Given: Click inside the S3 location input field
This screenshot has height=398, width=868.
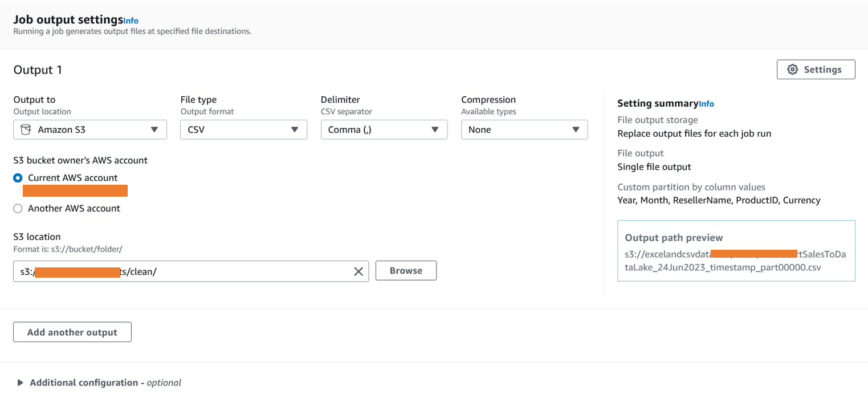Looking at the screenshot, I should pyautogui.click(x=239, y=271).
